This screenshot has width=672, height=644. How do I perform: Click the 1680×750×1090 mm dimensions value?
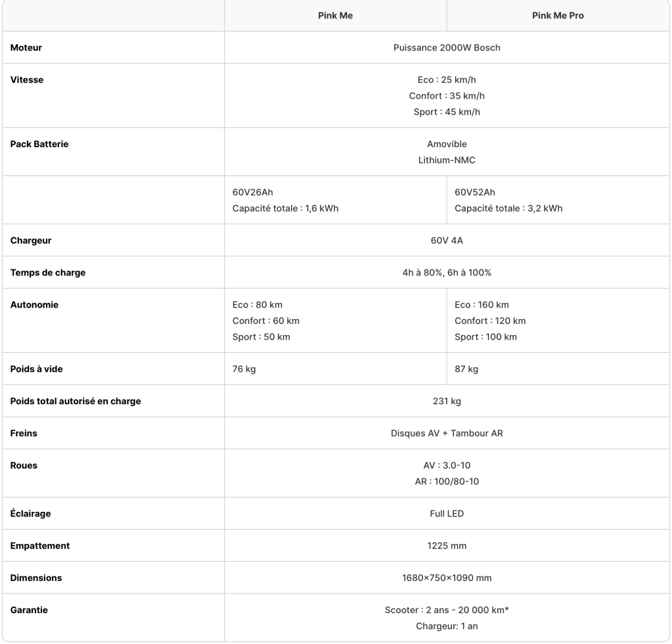click(447, 578)
